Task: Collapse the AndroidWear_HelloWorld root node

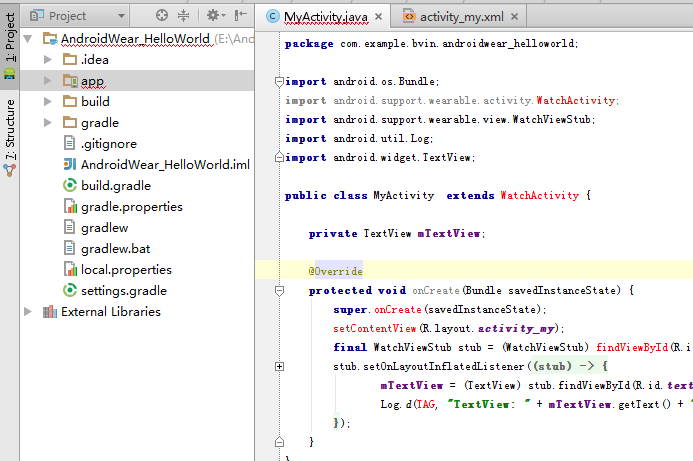Action: pyautogui.click(x=28, y=39)
